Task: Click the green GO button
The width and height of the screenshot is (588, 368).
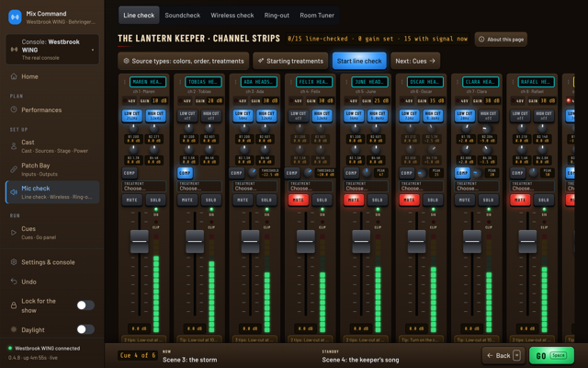Action: point(551,355)
